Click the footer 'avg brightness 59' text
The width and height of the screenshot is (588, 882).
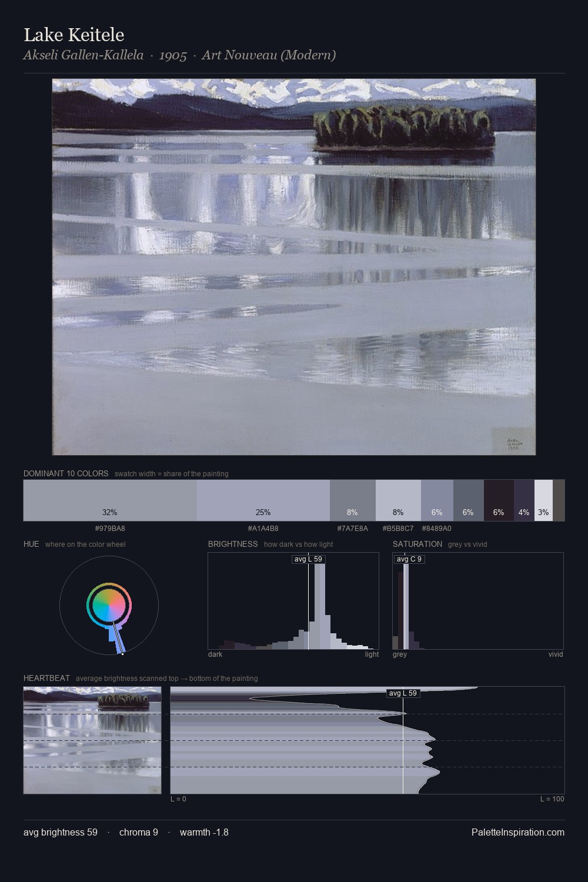[61, 832]
